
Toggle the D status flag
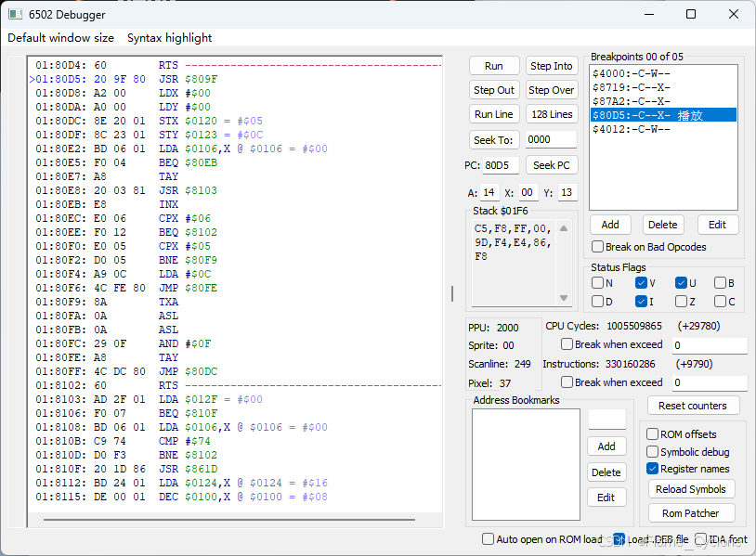(x=597, y=302)
